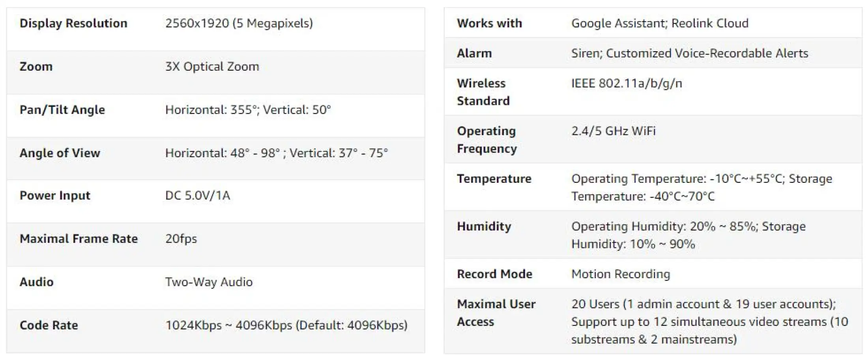Image resolution: width=868 pixels, height=355 pixels.
Task: Select the 2560x1920 (5 Megapixels) value
Action: click(239, 23)
